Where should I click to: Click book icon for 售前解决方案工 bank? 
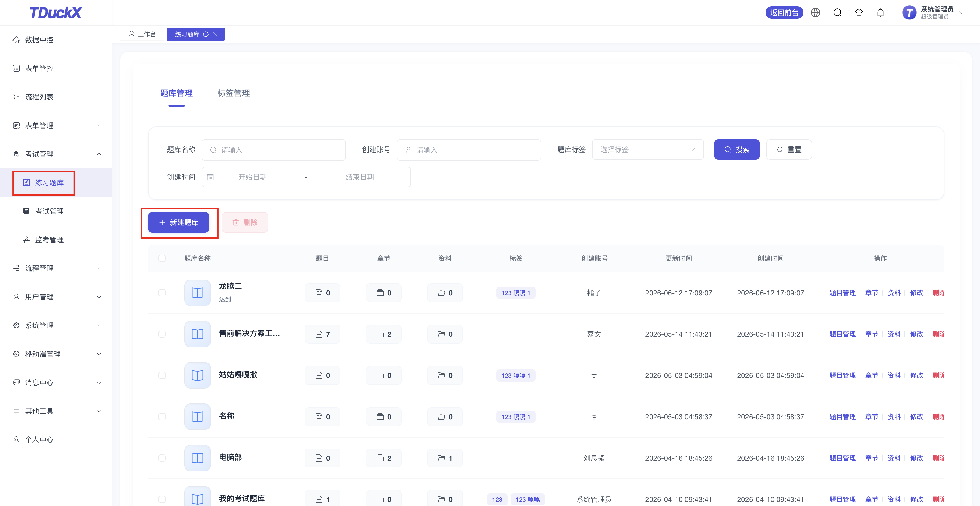(x=198, y=334)
